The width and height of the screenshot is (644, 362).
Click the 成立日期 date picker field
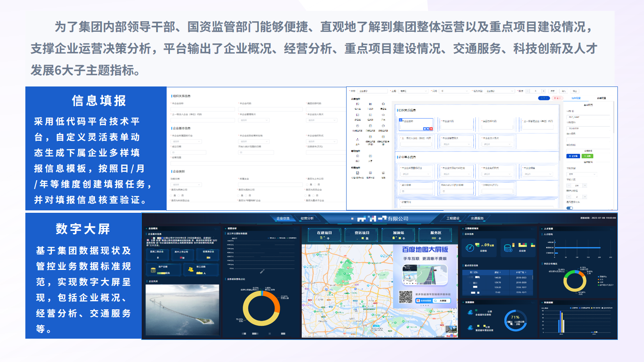click(x=188, y=152)
